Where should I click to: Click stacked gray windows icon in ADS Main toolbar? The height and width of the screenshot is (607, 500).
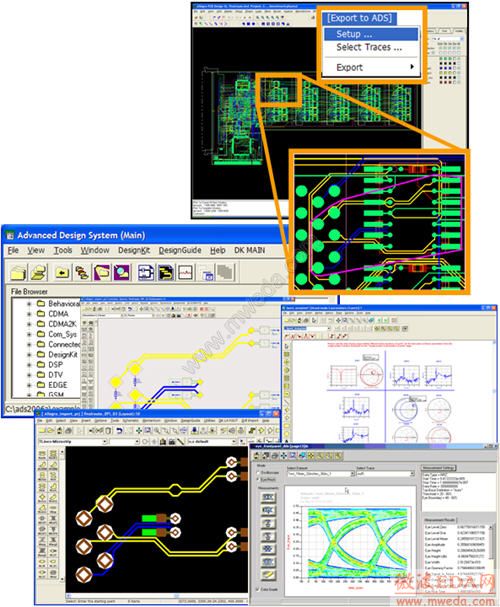[x=226, y=272]
